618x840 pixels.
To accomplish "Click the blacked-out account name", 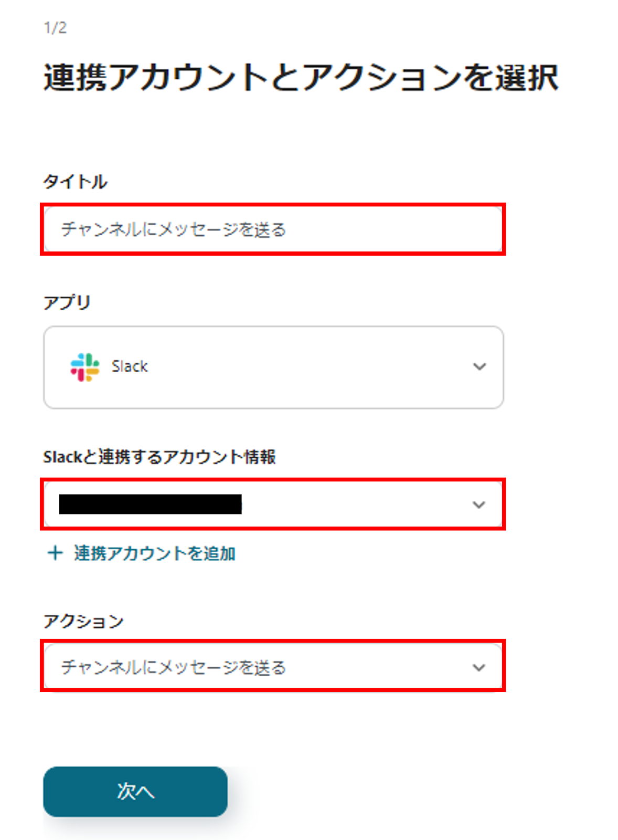I will click(151, 505).
